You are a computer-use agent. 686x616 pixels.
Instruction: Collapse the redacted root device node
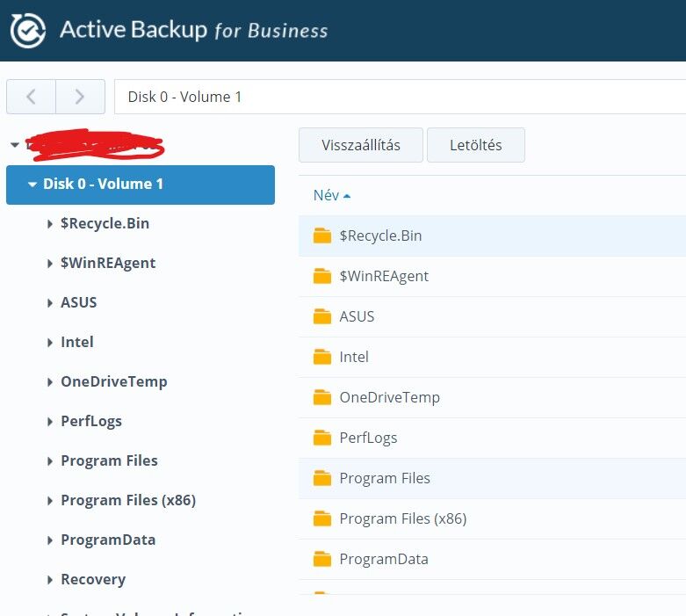15,144
